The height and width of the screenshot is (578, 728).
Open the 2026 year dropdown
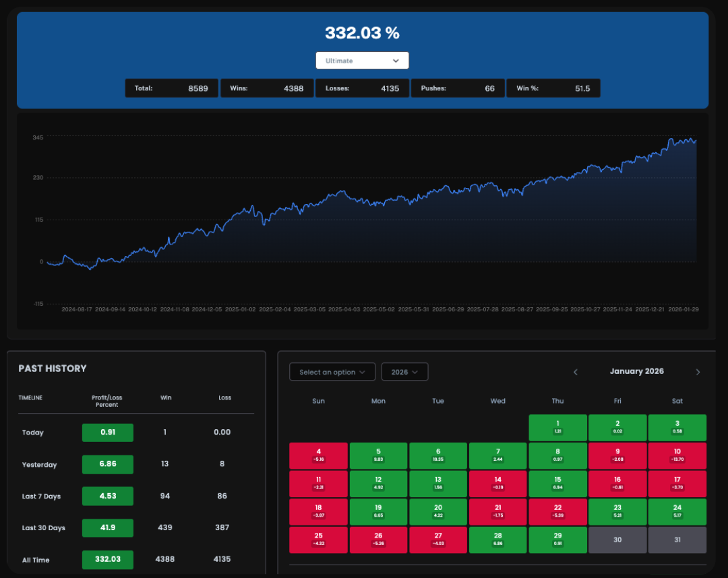pos(404,372)
